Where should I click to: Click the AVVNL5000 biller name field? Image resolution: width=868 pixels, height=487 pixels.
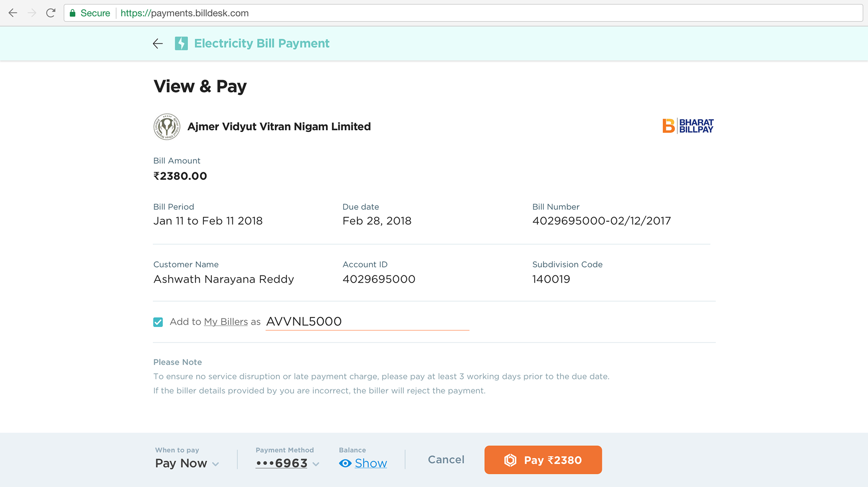(x=368, y=322)
